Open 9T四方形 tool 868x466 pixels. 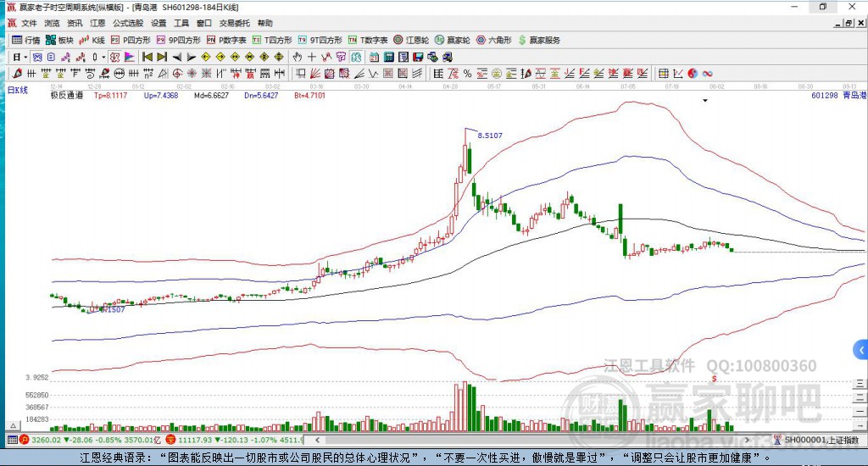pos(320,40)
